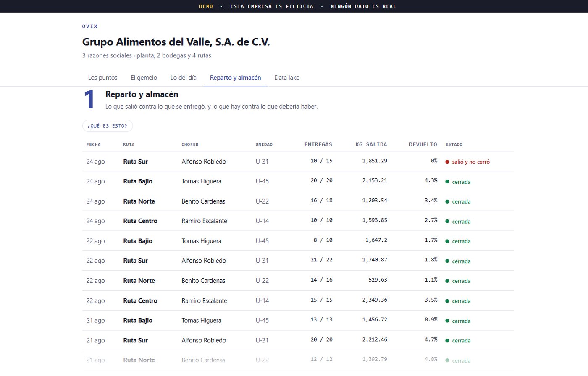Click the kg salida value 1,740.87

(x=375, y=260)
